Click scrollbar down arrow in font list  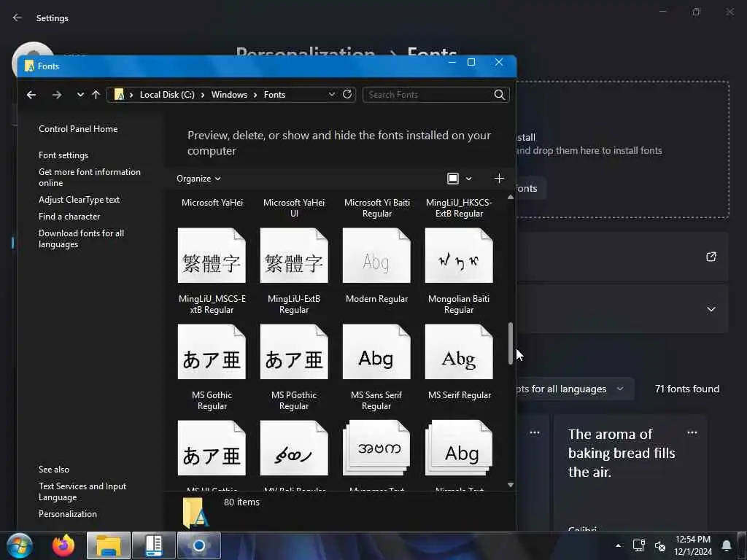point(511,485)
